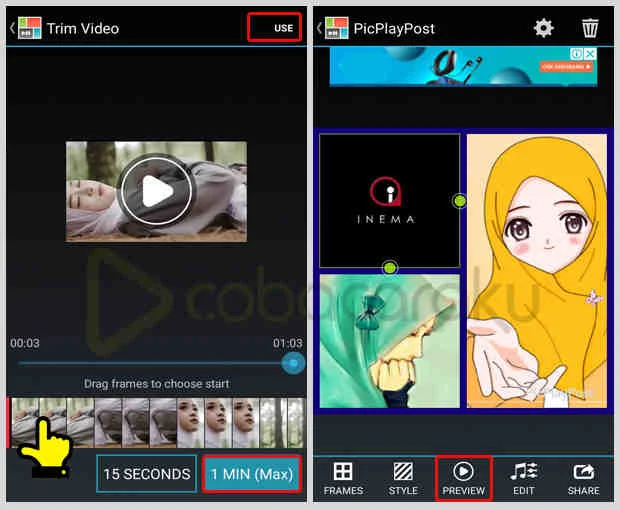Close the banner advertisement
620x510 pixels.
590,53
